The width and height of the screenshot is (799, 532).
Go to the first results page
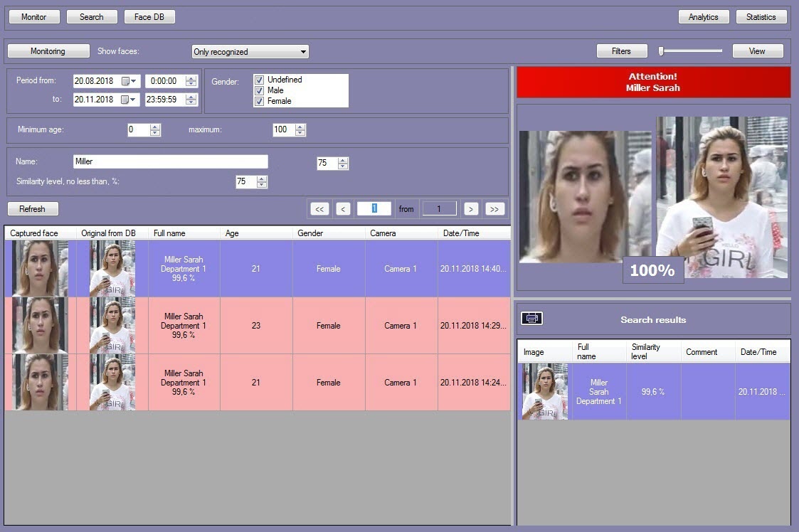(x=319, y=209)
